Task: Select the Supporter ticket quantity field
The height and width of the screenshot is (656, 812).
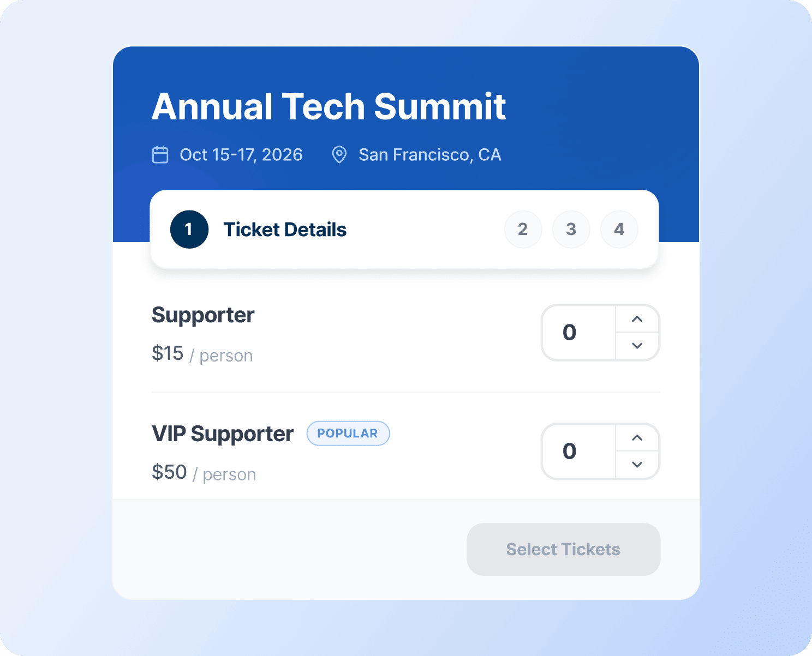Action: click(570, 333)
